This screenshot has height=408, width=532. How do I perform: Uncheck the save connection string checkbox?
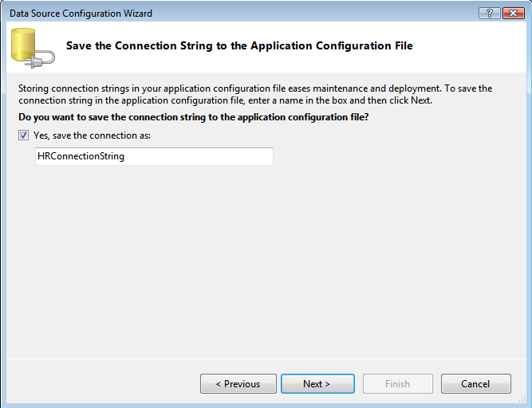coord(22,135)
